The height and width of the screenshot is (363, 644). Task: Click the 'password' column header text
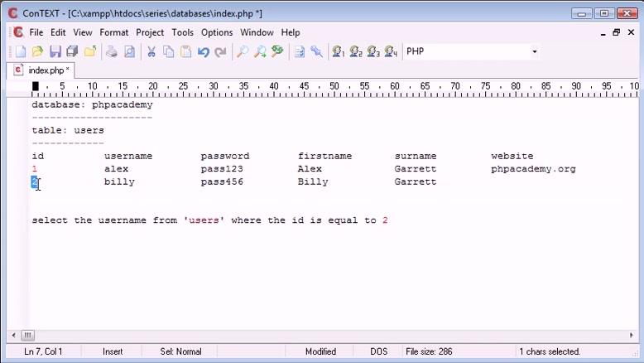(225, 156)
